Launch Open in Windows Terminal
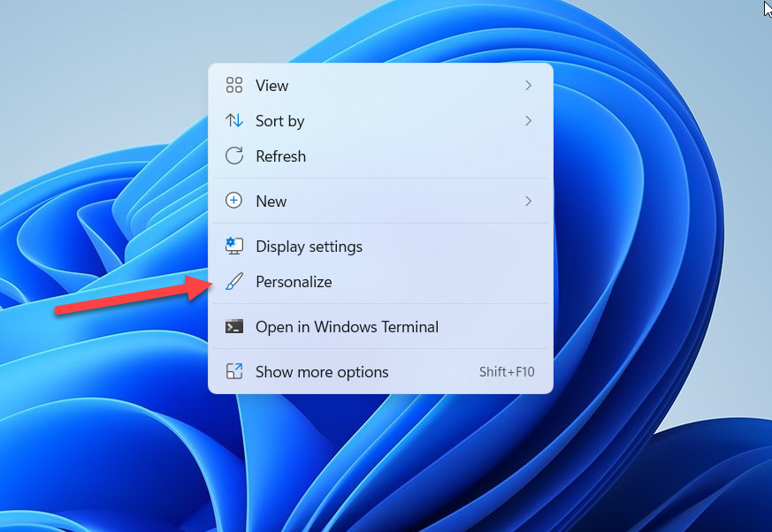The height and width of the screenshot is (532, 772). pyautogui.click(x=347, y=327)
